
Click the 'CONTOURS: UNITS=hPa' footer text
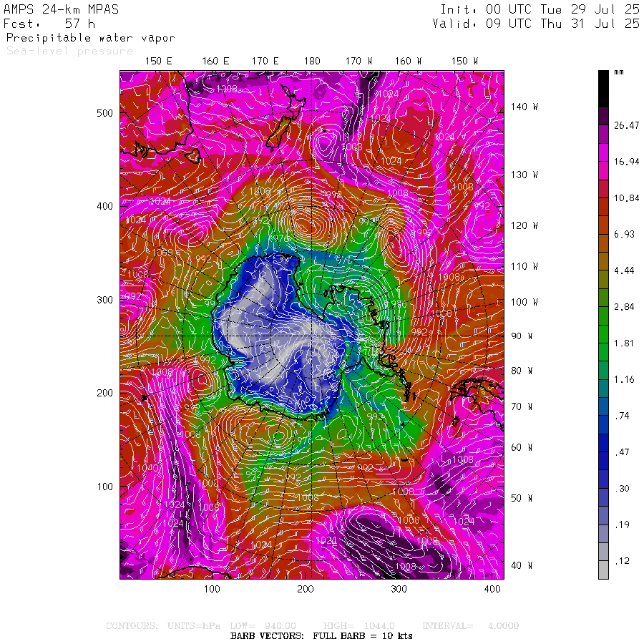[x=163, y=626]
